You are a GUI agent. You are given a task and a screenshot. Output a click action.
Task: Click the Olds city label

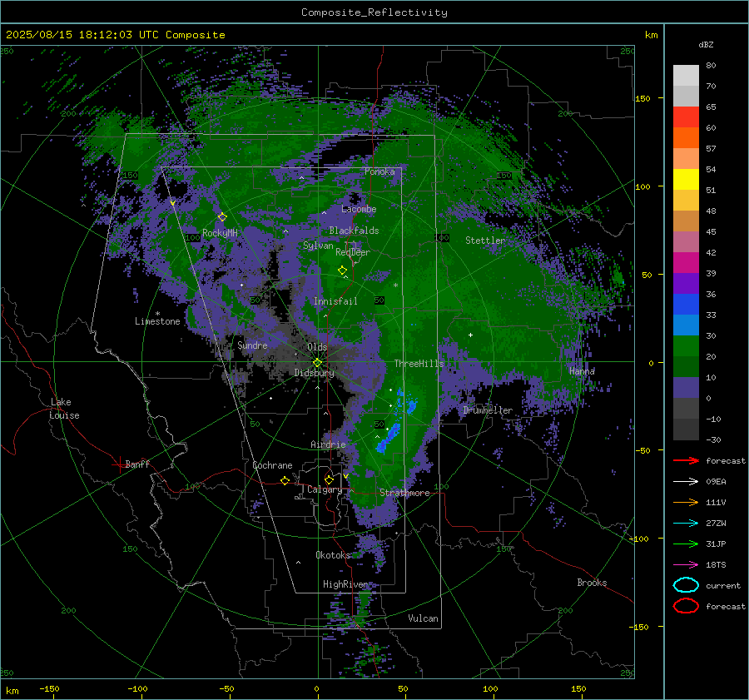pyautogui.click(x=317, y=347)
